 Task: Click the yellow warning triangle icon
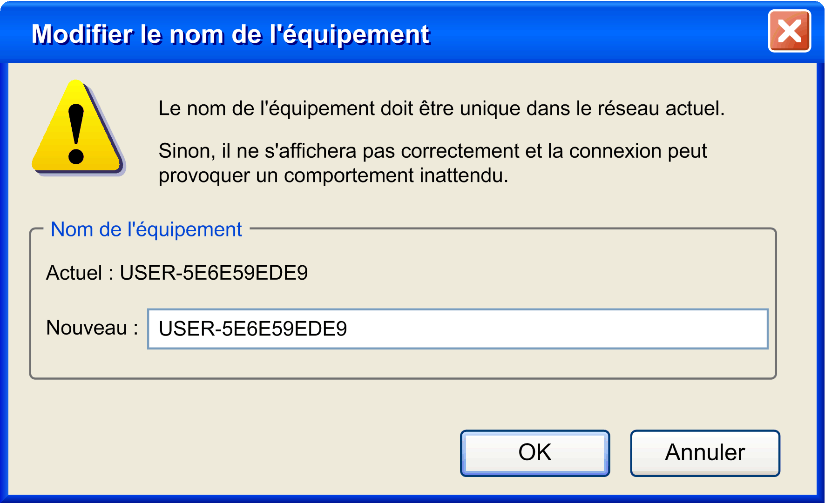[x=77, y=128]
